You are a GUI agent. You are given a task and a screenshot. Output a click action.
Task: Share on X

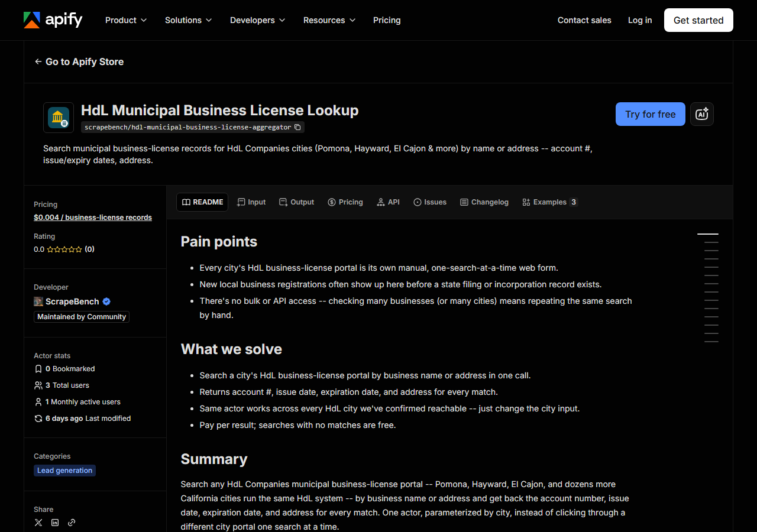(38, 523)
